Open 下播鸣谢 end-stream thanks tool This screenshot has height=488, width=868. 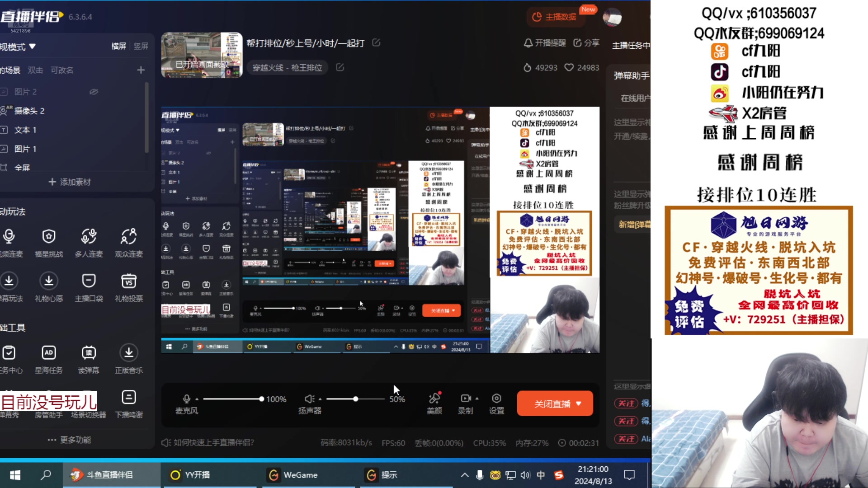(128, 404)
